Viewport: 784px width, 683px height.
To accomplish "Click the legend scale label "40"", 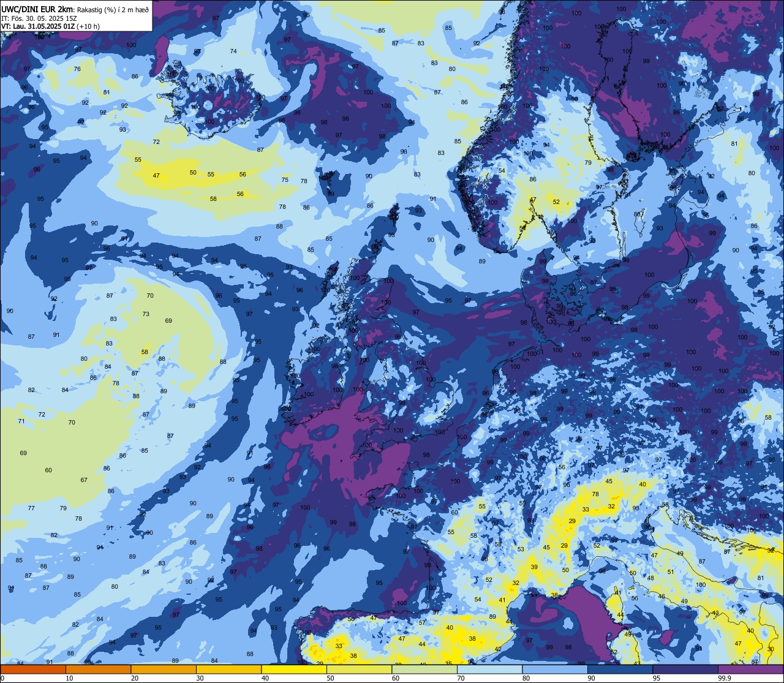I will point(265,678).
